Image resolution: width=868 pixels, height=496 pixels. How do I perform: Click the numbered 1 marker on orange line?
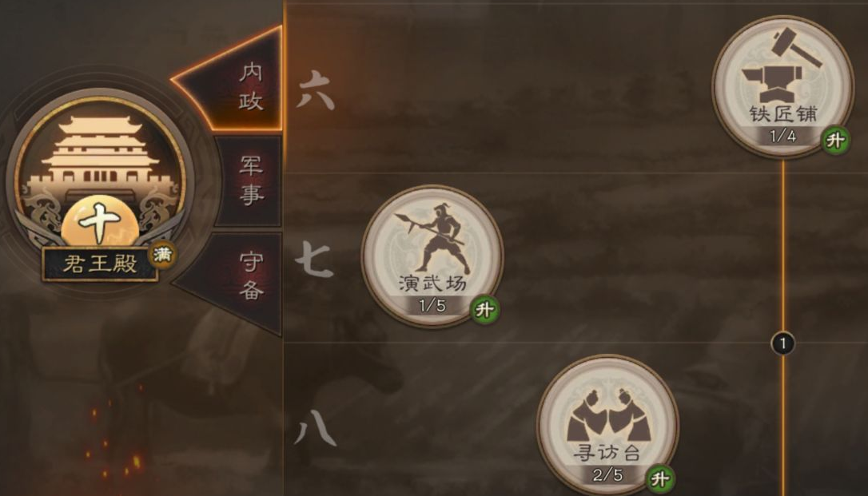pos(782,343)
